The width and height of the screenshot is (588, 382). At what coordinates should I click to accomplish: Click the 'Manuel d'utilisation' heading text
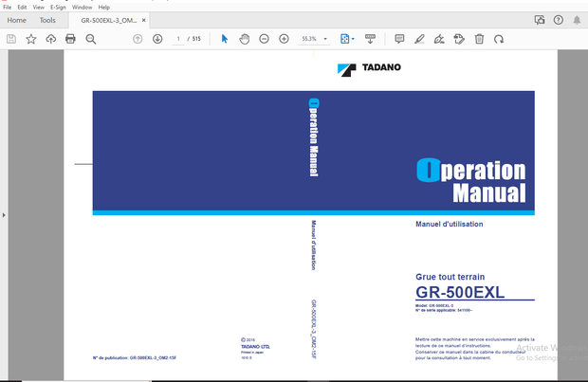coord(450,225)
